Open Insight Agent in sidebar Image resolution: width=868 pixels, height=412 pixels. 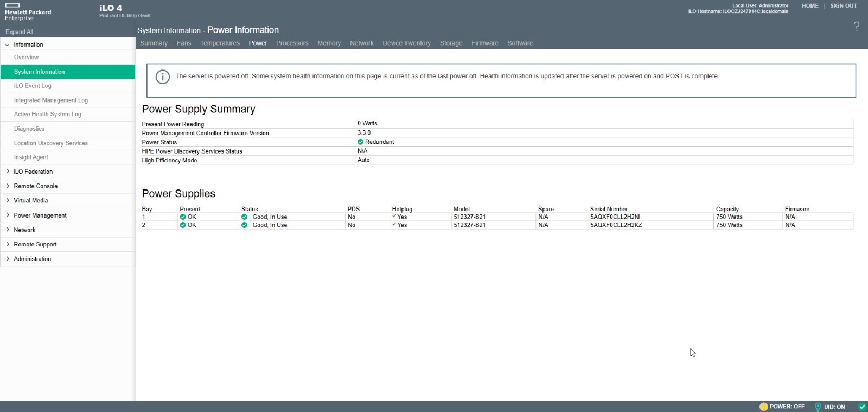click(x=67, y=157)
